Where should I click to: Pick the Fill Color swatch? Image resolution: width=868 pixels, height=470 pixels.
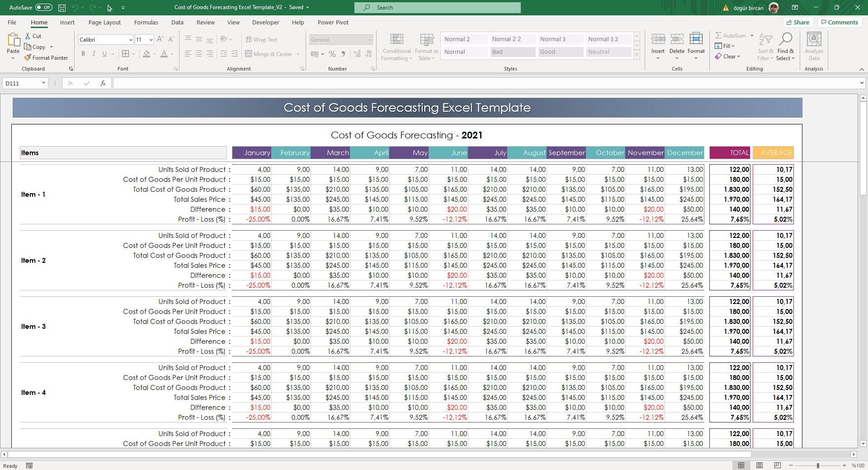pos(146,54)
